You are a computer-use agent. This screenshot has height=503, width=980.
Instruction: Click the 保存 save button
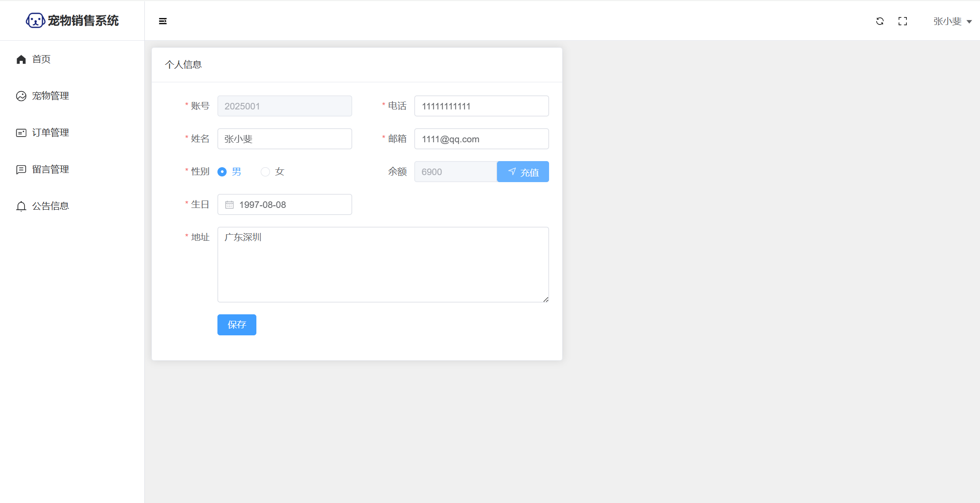(237, 325)
